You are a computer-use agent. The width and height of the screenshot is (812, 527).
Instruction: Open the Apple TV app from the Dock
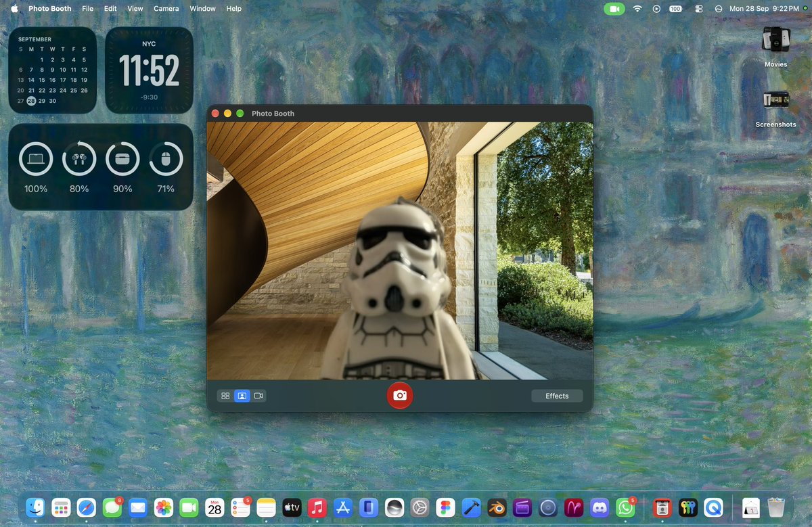tap(292, 507)
